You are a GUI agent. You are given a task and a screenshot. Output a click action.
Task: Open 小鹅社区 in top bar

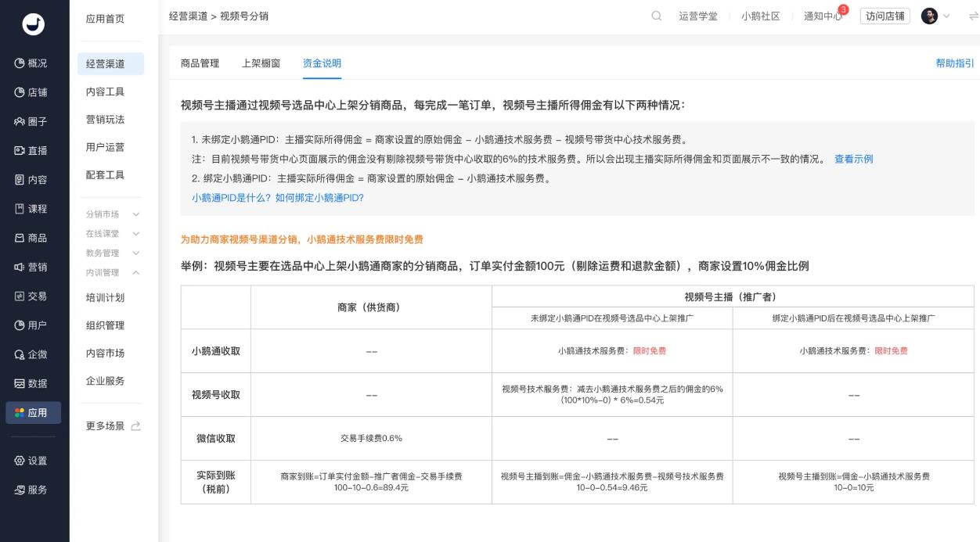click(761, 16)
